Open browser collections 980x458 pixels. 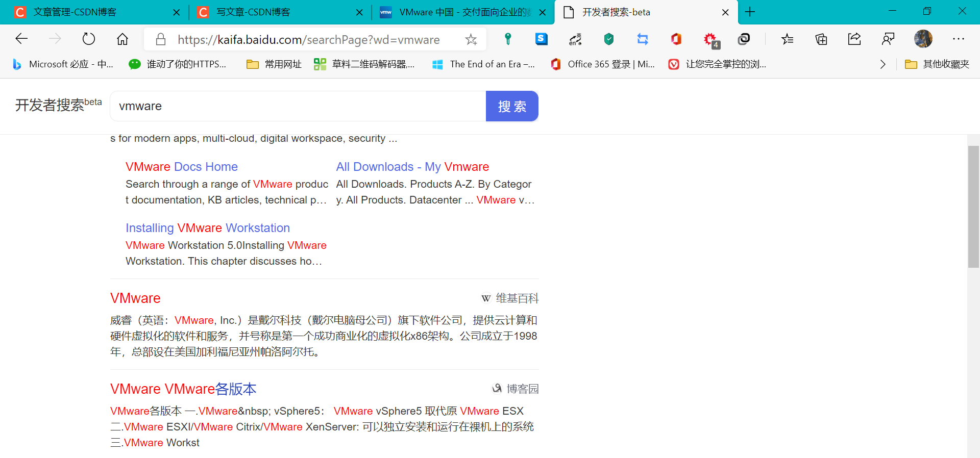click(821, 39)
